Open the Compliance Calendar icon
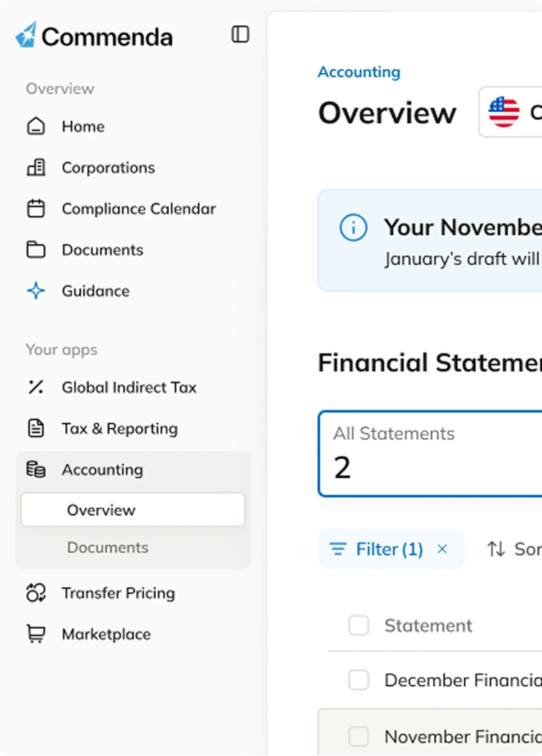 [x=36, y=208]
